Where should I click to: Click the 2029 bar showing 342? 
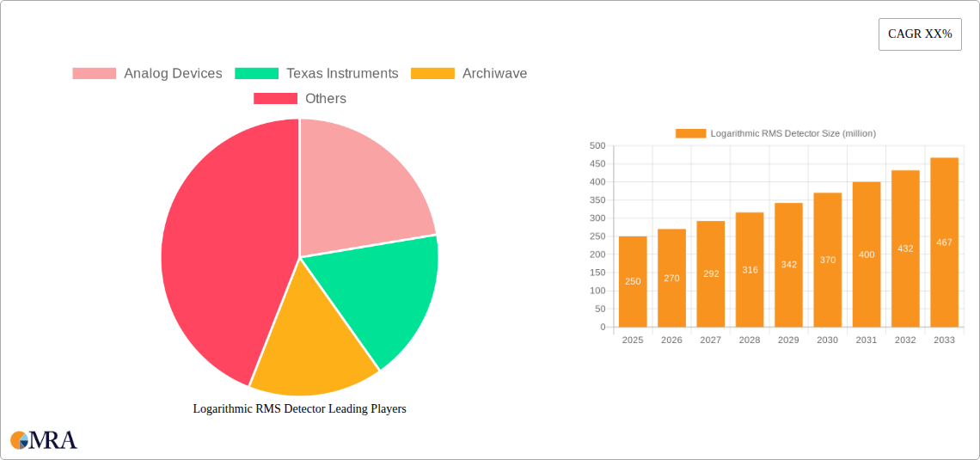click(789, 265)
